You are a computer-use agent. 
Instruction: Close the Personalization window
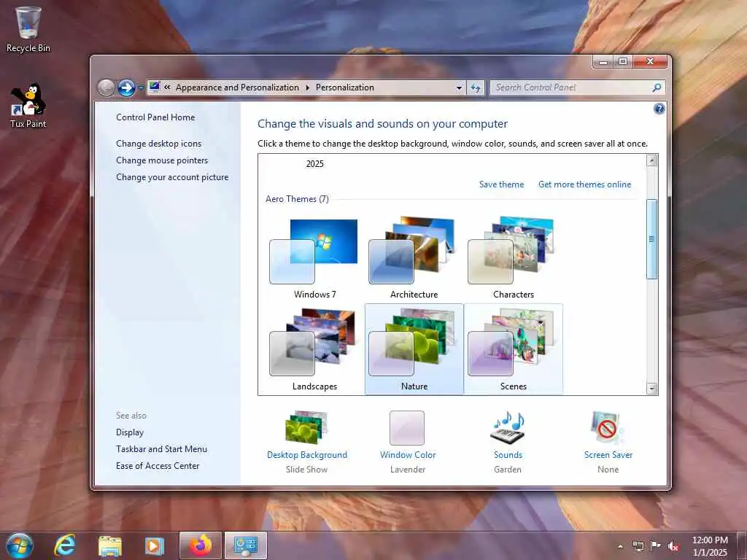[x=650, y=62]
